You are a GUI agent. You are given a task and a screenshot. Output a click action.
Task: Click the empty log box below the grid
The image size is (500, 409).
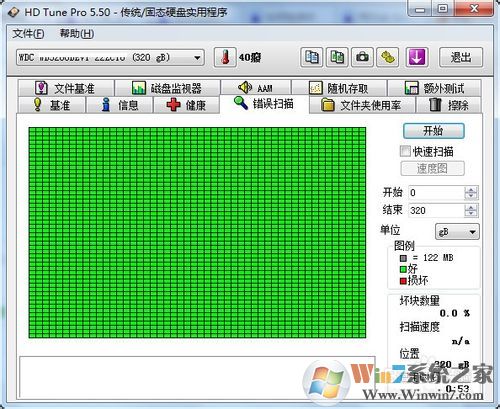pos(197,377)
